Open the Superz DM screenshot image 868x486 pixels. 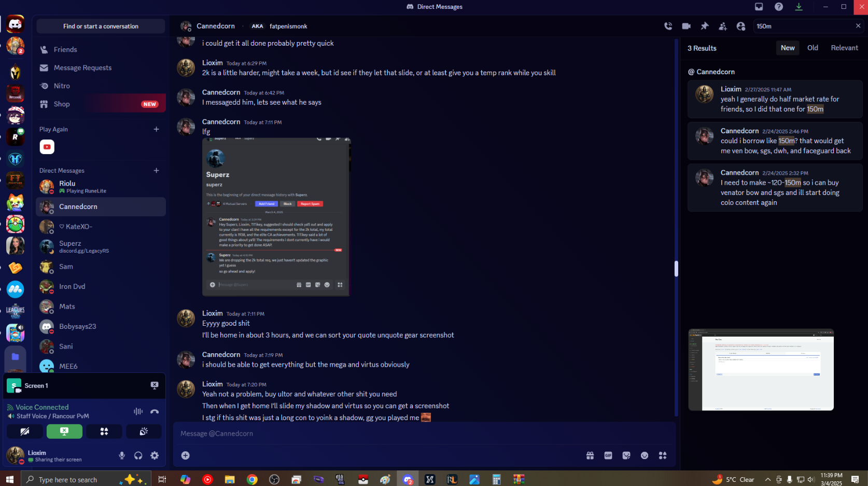click(276, 217)
